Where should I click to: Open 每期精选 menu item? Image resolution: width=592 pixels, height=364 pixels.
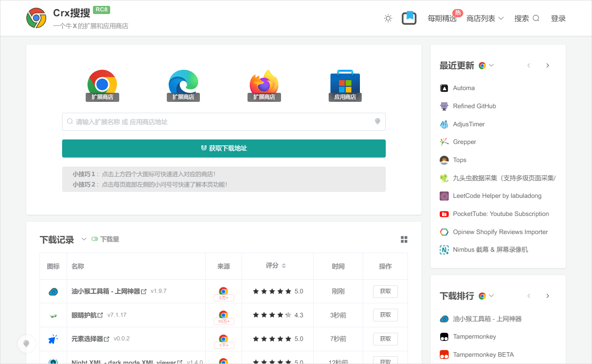pyautogui.click(x=442, y=19)
